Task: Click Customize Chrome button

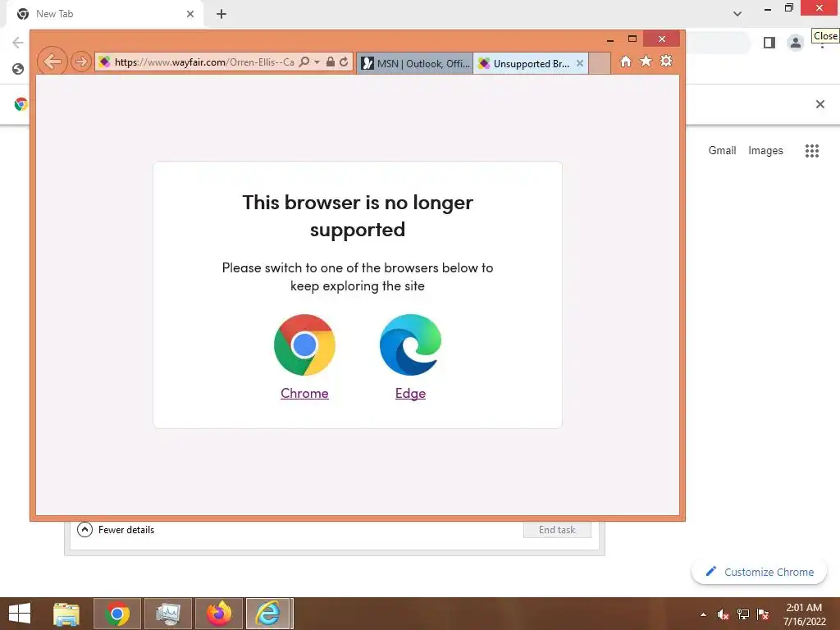Action: pos(759,572)
